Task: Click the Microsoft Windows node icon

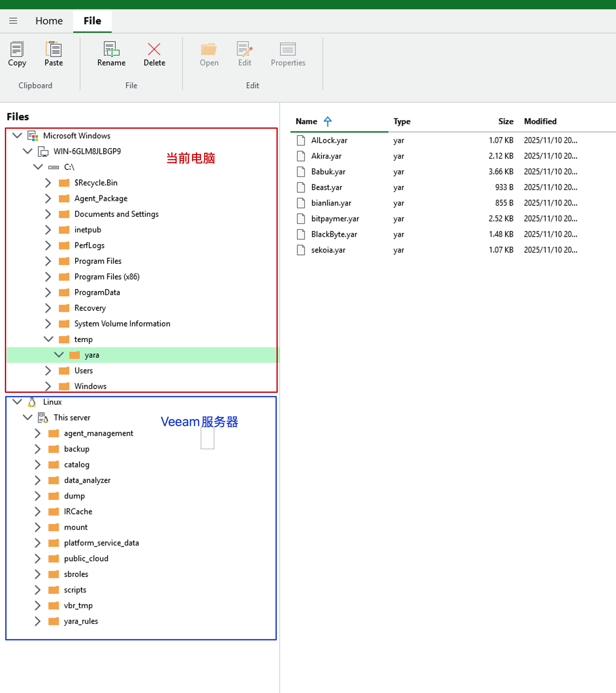Action: click(x=33, y=136)
